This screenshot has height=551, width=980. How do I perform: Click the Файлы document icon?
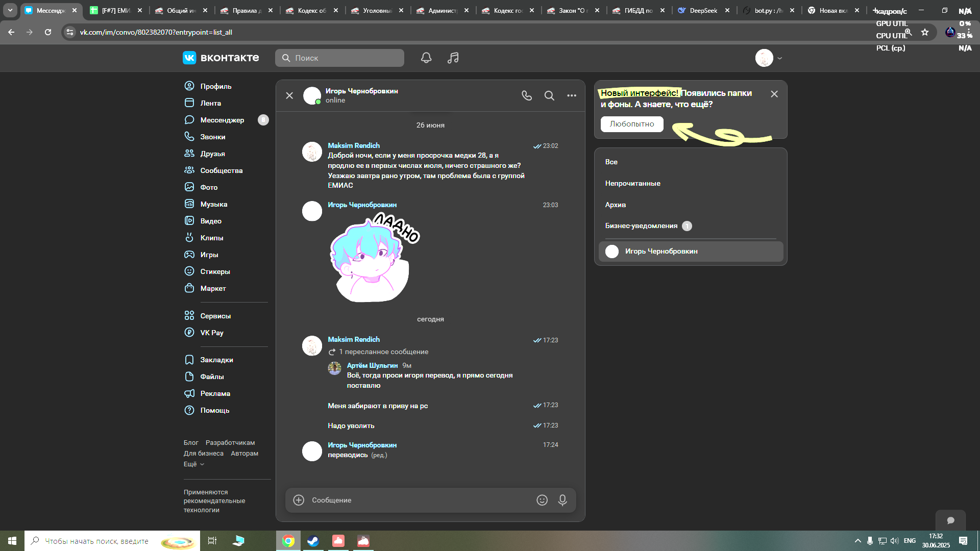click(x=189, y=377)
